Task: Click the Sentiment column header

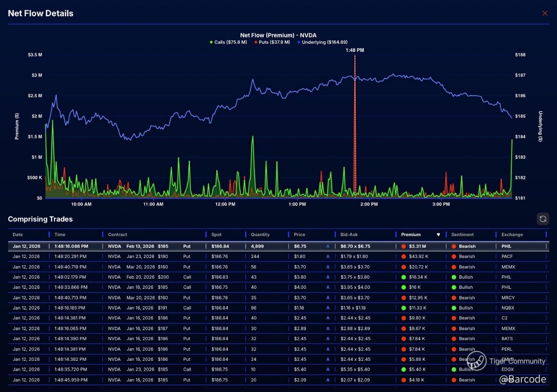Action: click(x=462, y=235)
